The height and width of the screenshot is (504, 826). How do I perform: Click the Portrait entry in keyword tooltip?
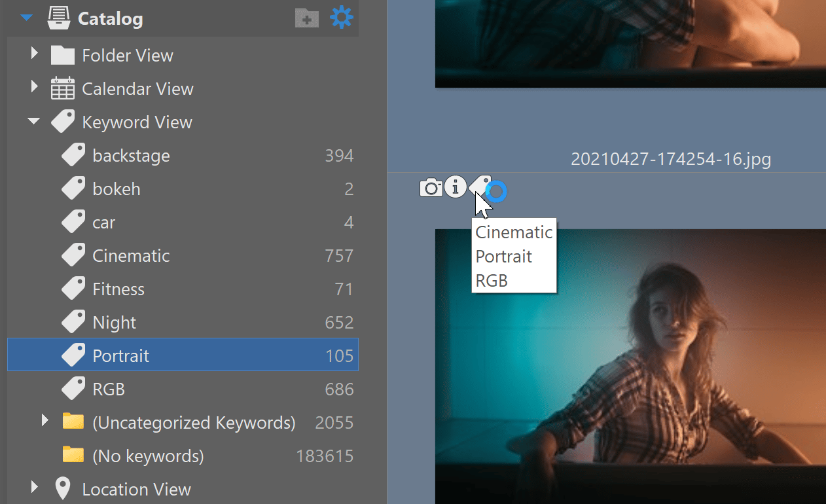pos(503,257)
